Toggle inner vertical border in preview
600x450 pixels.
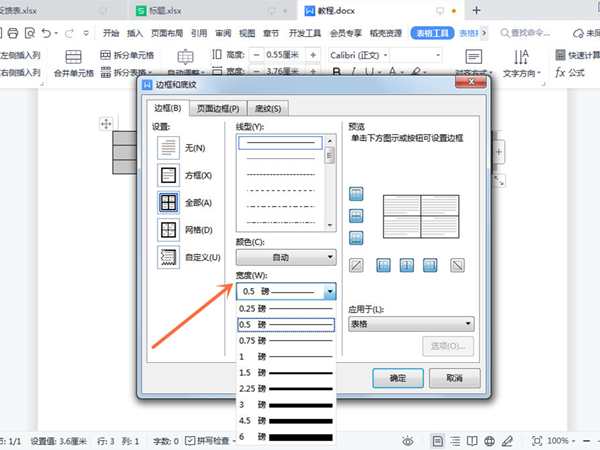pos(406,265)
